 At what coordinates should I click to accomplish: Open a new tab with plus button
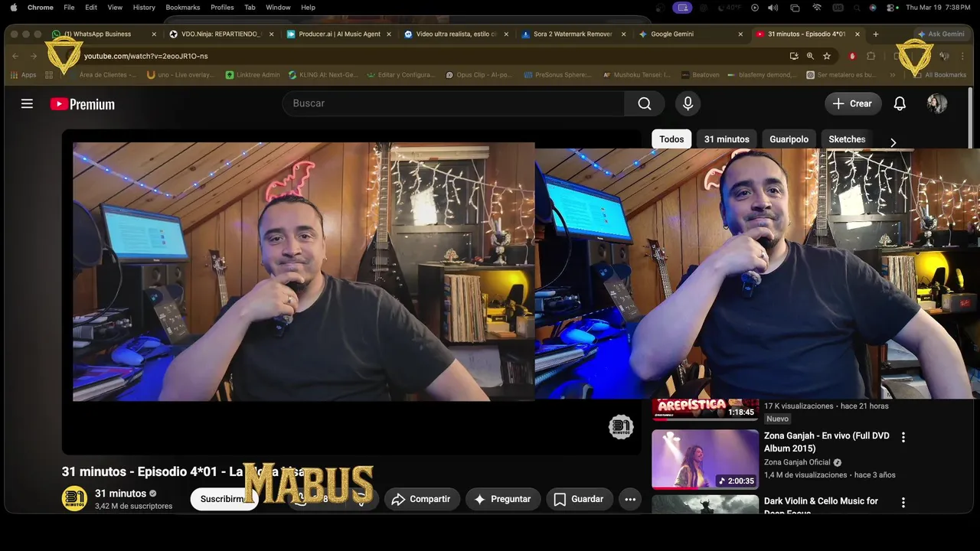click(876, 34)
